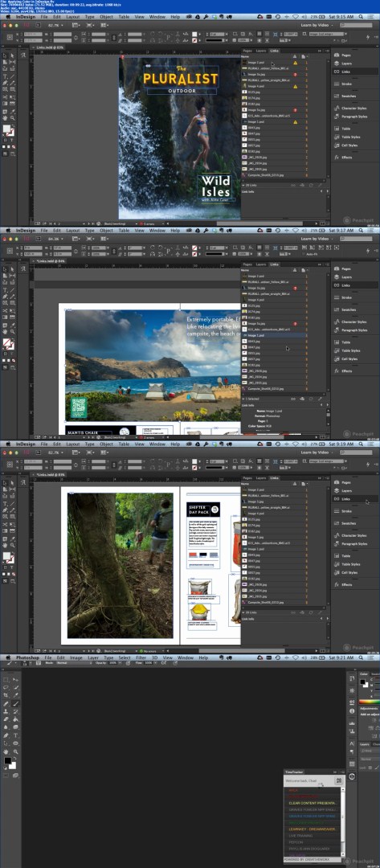Select the Move tool in Photoshop
The height and width of the screenshot is (868, 380).
(15, 679)
